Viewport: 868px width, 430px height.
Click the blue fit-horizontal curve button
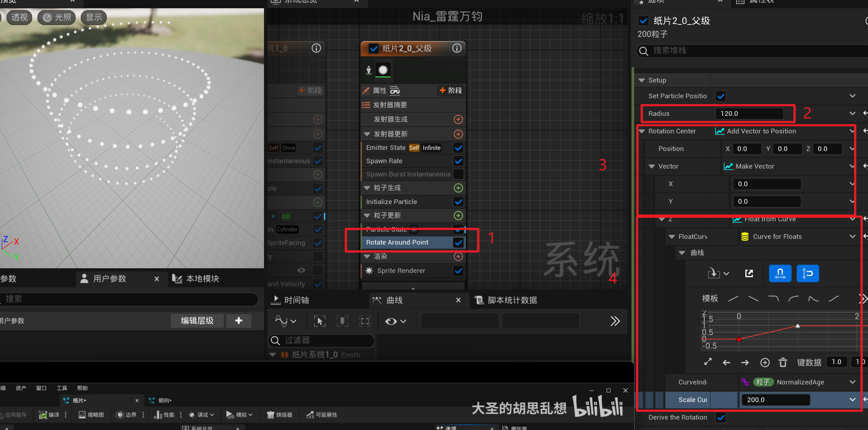pyautogui.click(x=780, y=273)
